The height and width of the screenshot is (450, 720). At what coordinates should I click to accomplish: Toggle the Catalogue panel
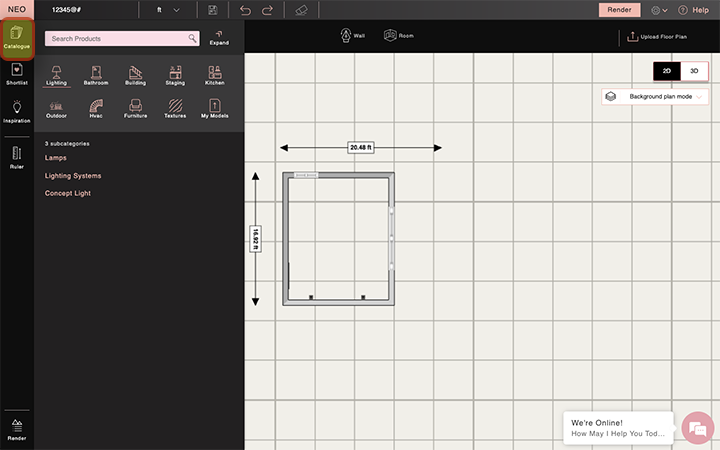tap(16, 38)
